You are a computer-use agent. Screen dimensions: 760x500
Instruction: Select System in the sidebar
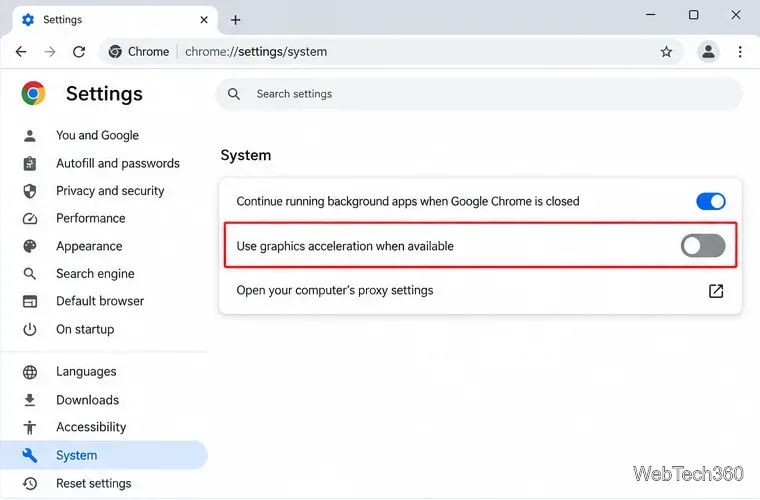click(x=104, y=455)
